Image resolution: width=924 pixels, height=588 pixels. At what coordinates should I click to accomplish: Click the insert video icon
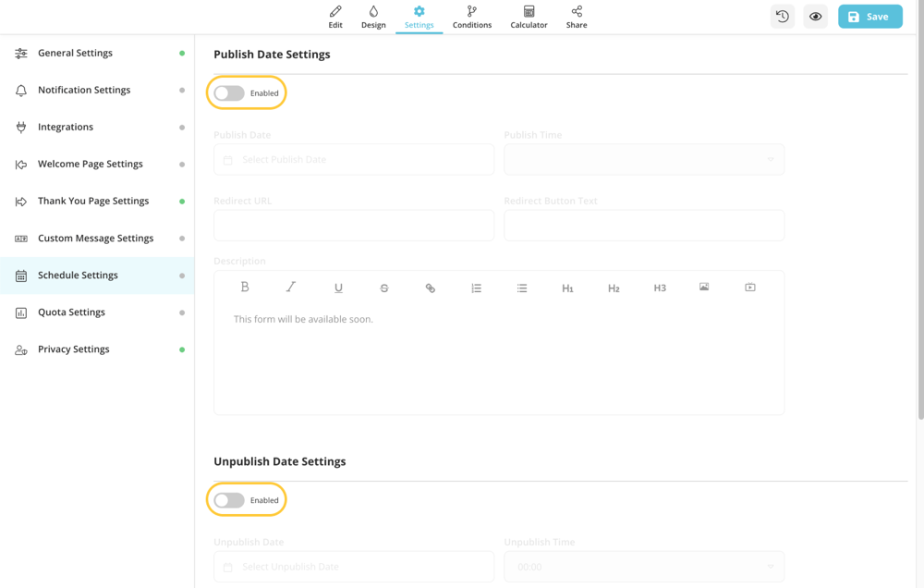pos(750,288)
